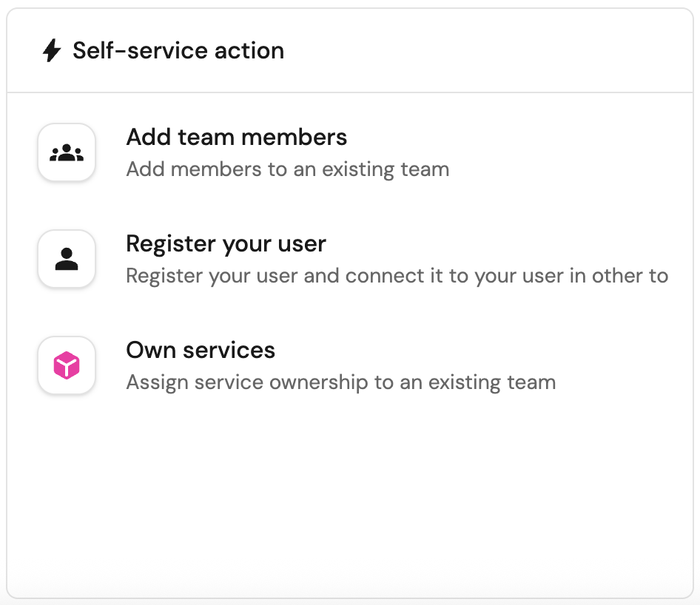Click the lightning bolt icon in header
Viewport: 700px width, 605px height.
[x=51, y=51]
